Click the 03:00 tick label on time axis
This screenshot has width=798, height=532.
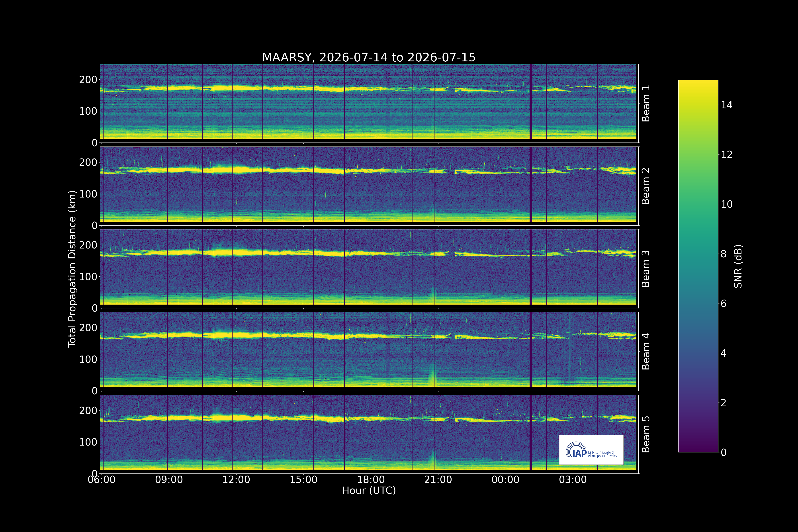point(573,480)
